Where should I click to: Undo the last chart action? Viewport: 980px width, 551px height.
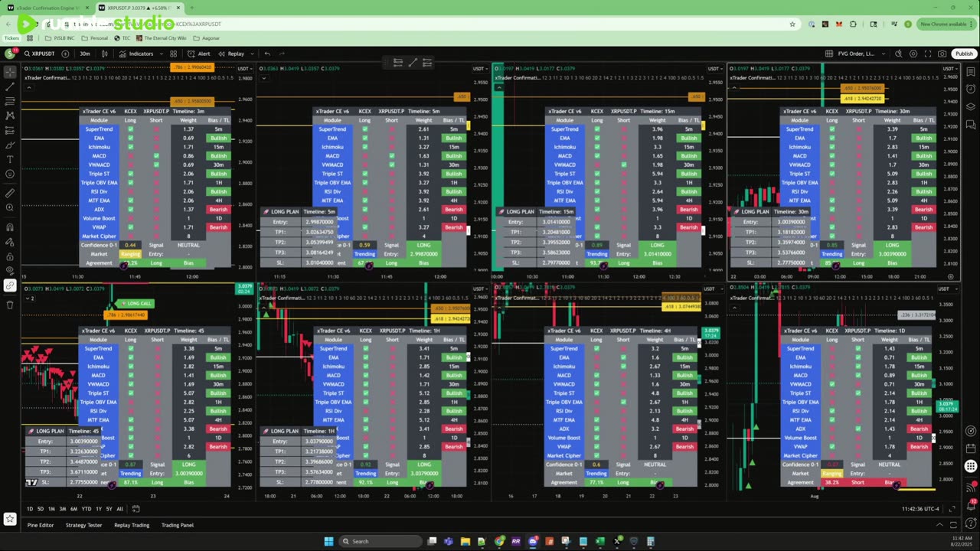(266, 54)
